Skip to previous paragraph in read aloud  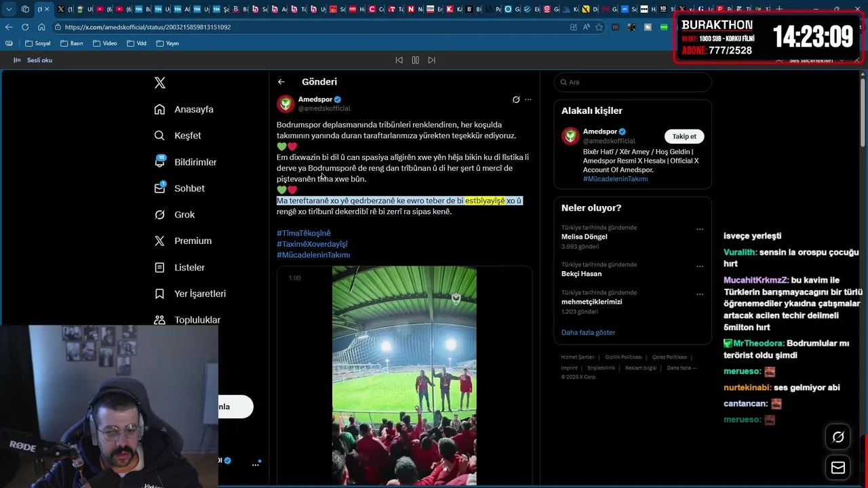pos(399,60)
